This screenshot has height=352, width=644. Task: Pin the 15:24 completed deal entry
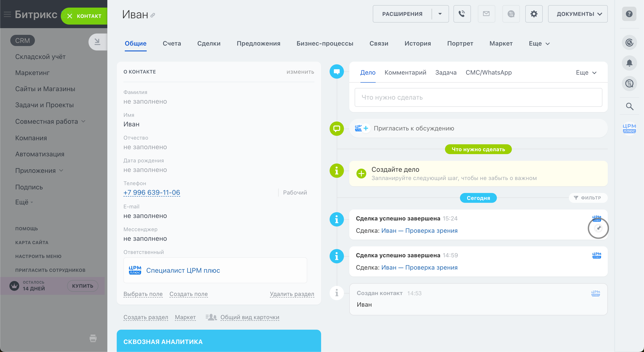pyautogui.click(x=598, y=228)
